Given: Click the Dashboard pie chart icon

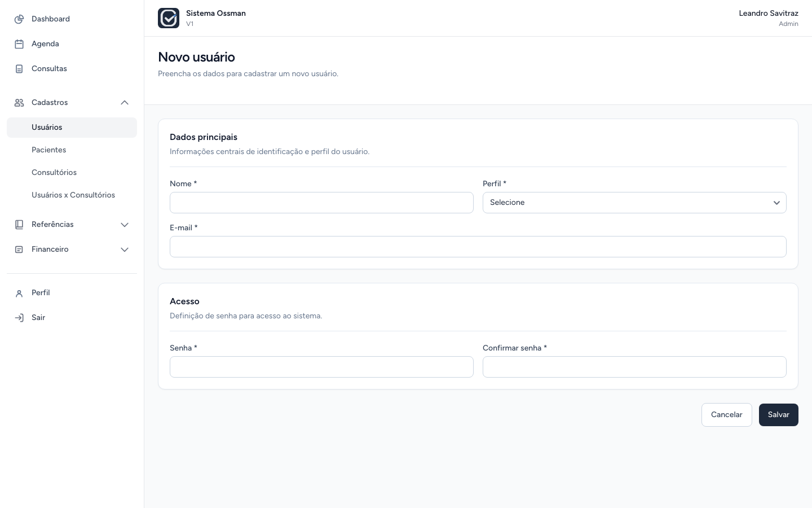Looking at the screenshot, I should (19, 19).
